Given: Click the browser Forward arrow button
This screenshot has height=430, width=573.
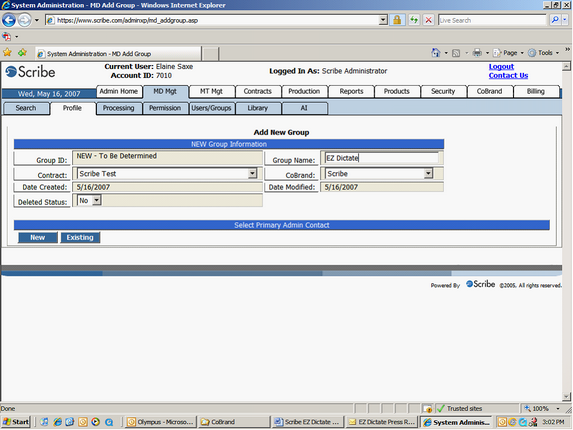Looking at the screenshot, I should click(24, 20).
